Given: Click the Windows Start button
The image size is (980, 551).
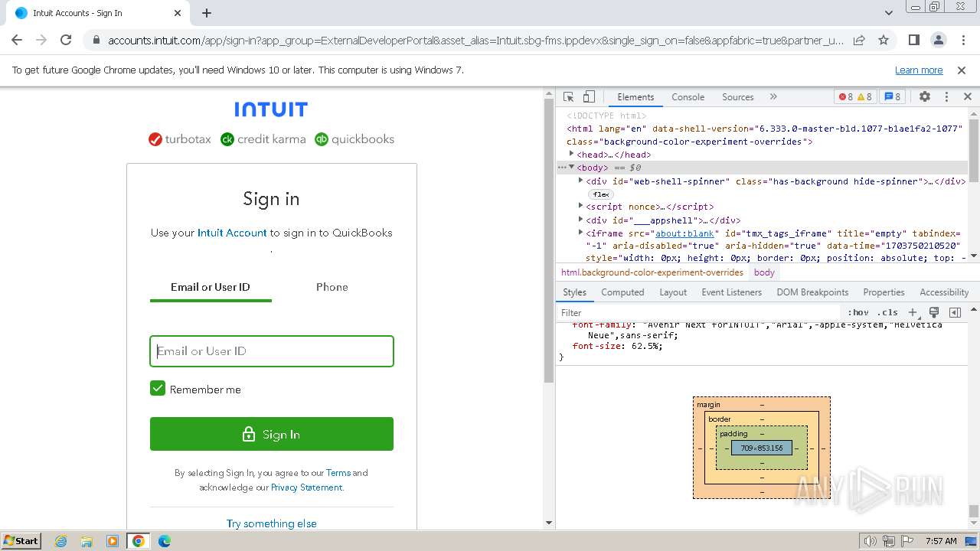Looking at the screenshot, I should click(x=21, y=540).
